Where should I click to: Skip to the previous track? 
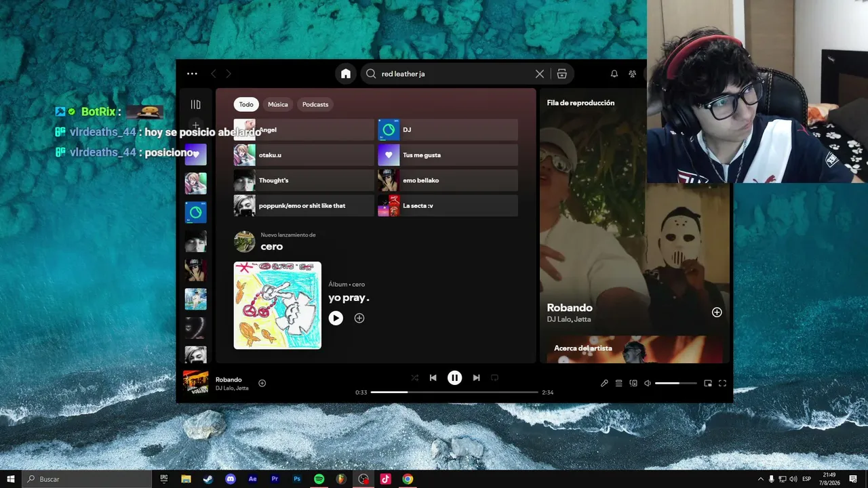433,378
